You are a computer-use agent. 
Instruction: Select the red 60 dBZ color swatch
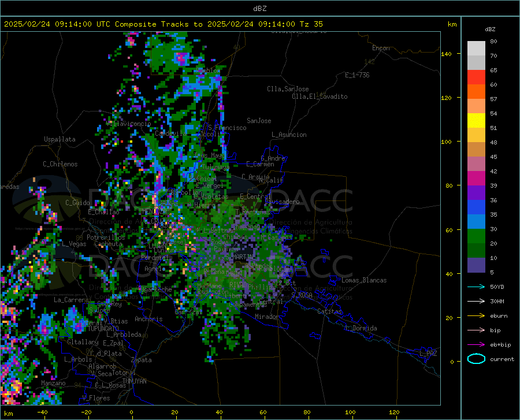tap(476, 77)
